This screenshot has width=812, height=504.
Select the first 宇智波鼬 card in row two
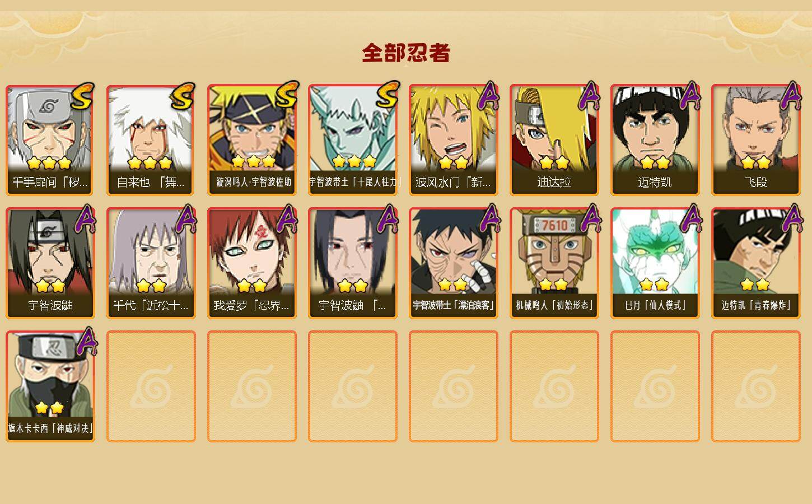click(50, 263)
